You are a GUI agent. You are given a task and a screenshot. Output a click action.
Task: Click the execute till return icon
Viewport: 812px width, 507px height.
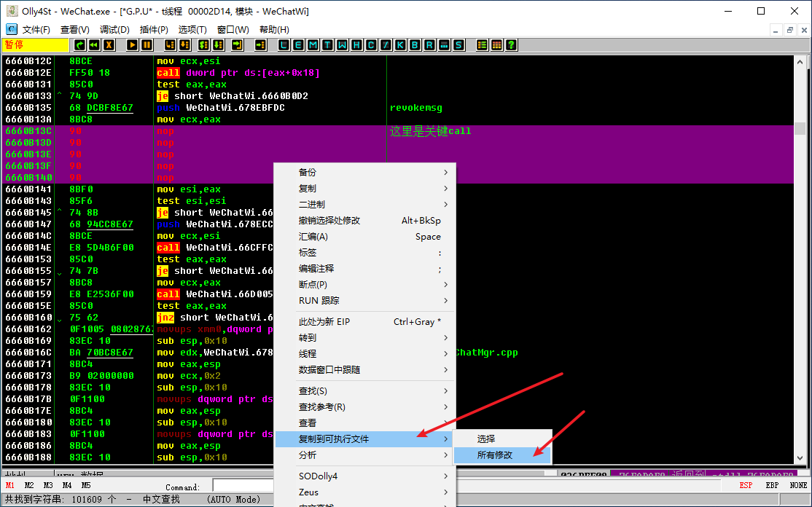[x=238, y=45]
